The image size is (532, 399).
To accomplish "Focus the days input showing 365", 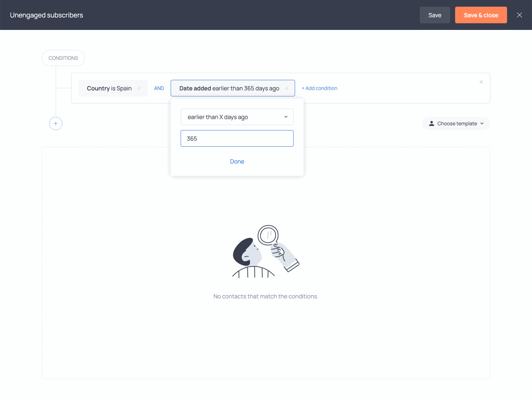I will pos(237,138).
